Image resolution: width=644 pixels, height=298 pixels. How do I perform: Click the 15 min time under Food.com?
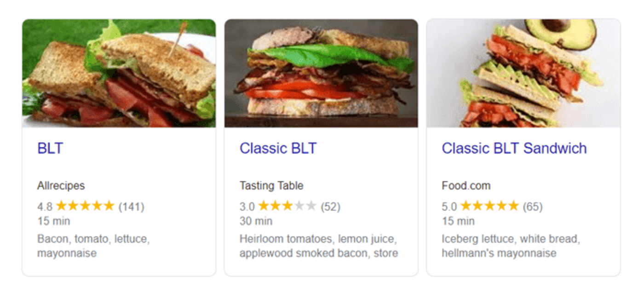[458, 221]
